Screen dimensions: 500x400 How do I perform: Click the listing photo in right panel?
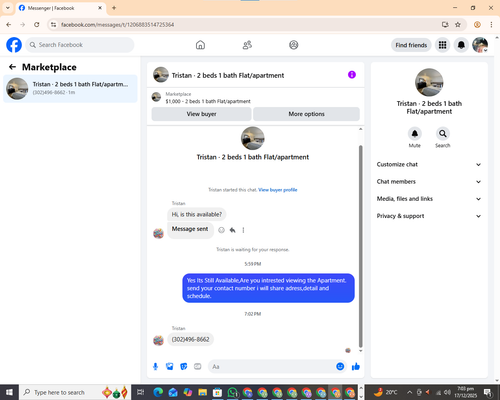click(x=429, y=82)
